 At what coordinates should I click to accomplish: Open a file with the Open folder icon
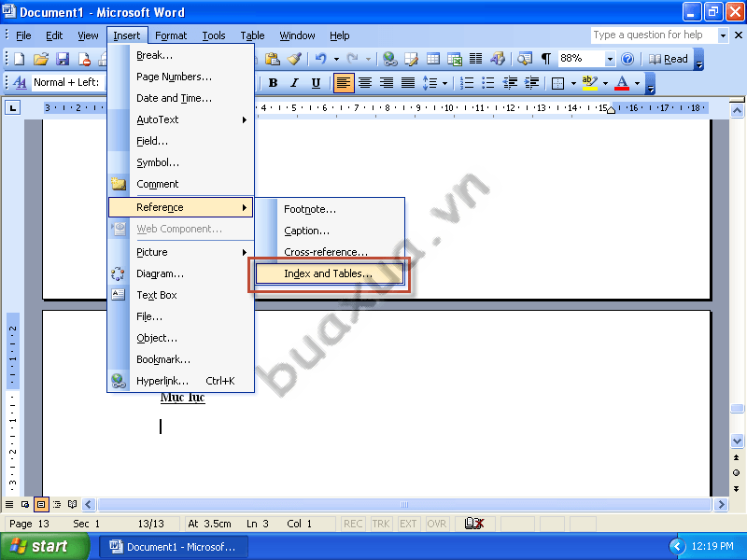[x=41, y=59]
